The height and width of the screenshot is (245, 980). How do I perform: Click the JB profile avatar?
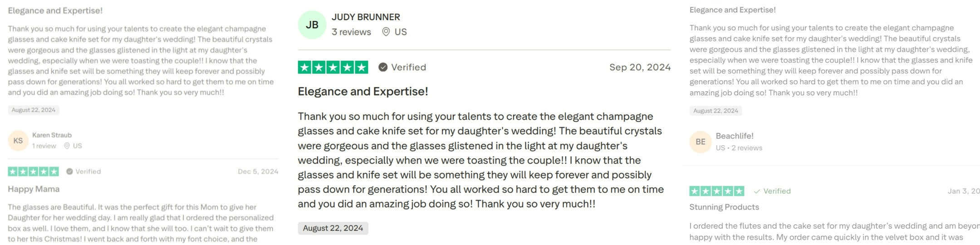[312, 25]
